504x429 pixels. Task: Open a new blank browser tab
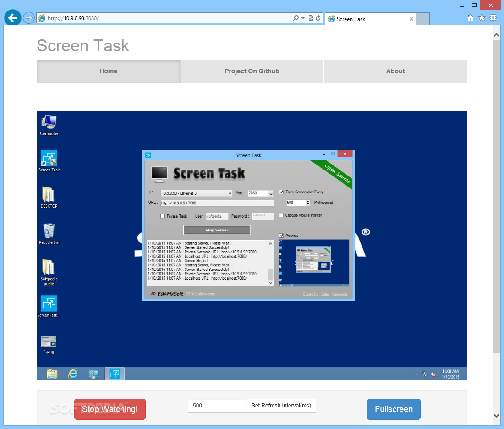pyautogui.click(x=423, y=19)
